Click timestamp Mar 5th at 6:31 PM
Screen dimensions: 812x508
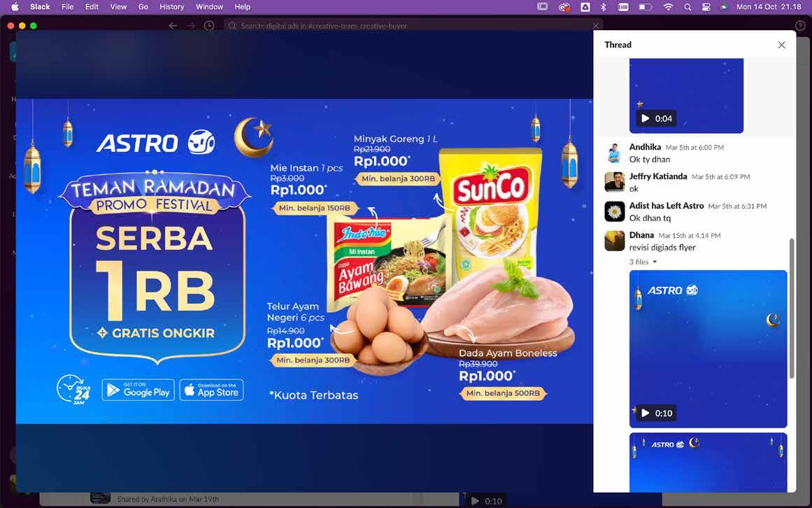pos(737,206)
